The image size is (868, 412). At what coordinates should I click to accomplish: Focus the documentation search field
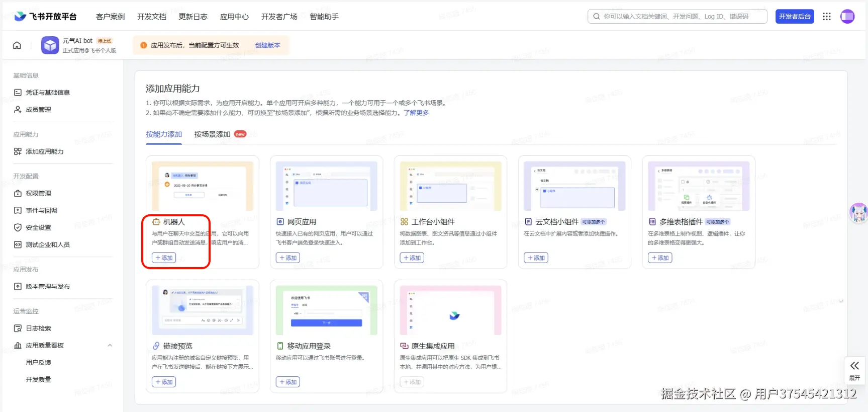pyautogui.click(x=677, y=17)
